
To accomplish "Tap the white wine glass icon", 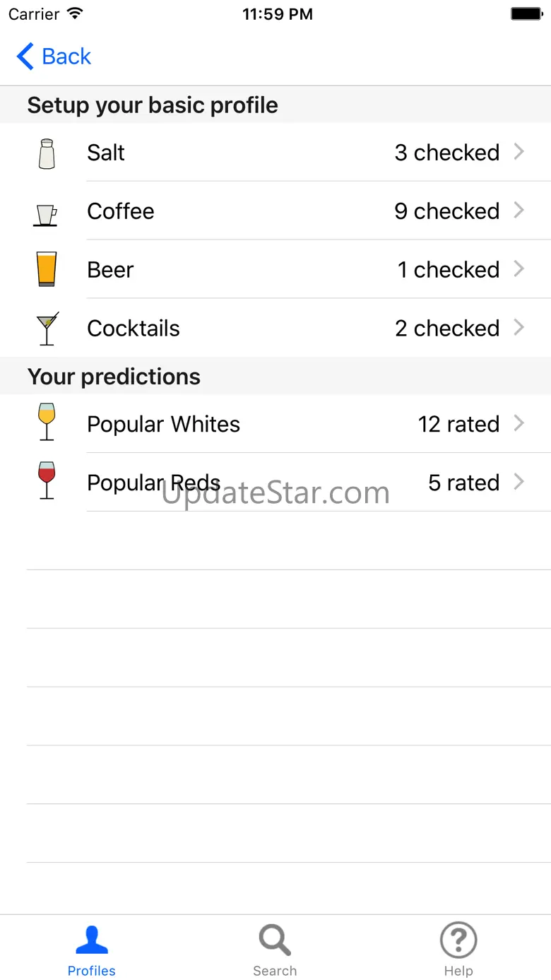I will click(47, 423).
